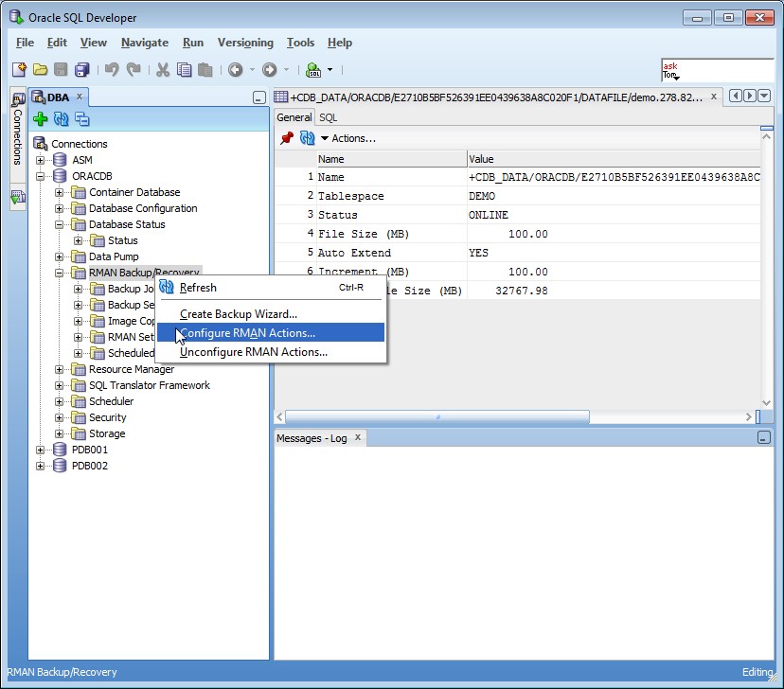Choose Create Backup Wizard from context menu

[x=239, y=313]
